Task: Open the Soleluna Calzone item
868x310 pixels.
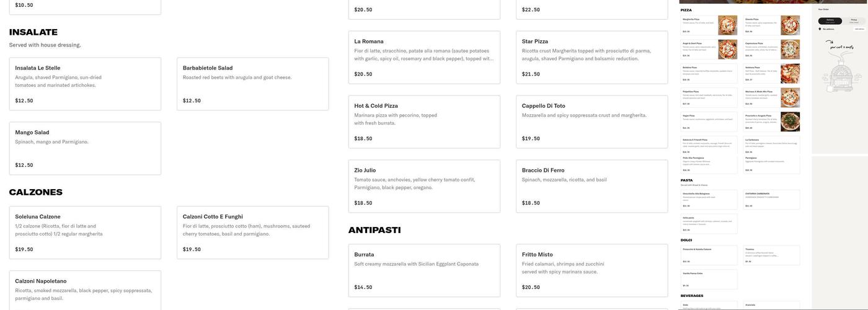Action: [85, 232]
